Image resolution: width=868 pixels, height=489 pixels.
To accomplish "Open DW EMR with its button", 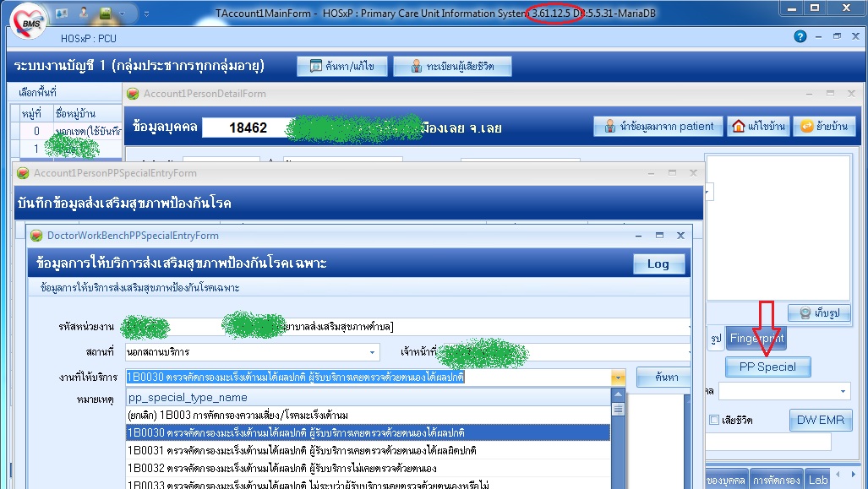I will [x=820, y=420].
